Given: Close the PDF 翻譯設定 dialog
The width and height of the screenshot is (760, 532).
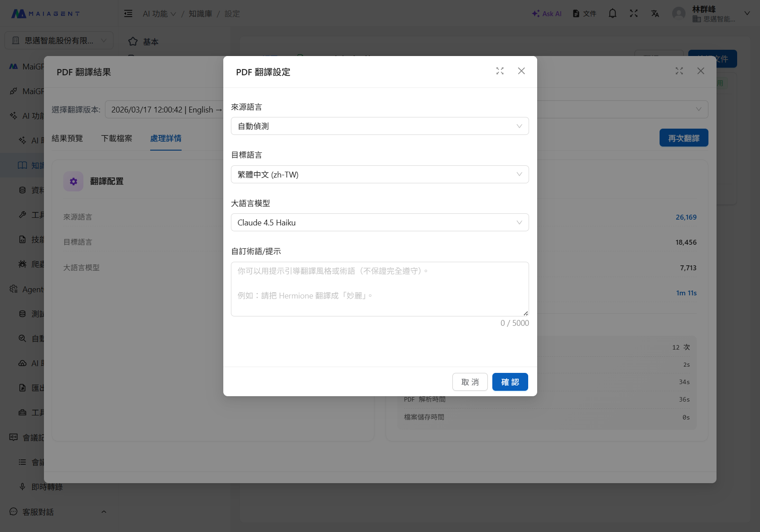Looking at the screenshot, I should pyautogui.click(x=521, y=71).
